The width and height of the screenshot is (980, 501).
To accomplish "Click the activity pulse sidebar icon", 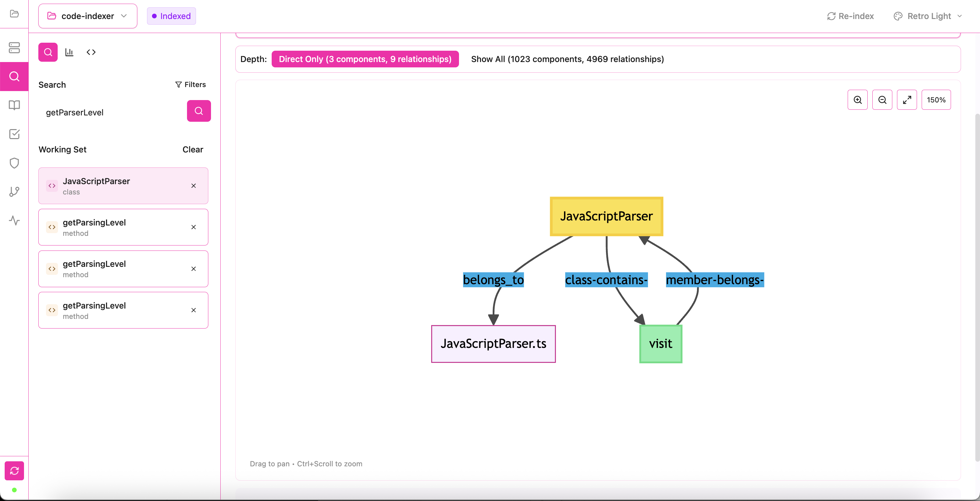I will (14, 220).
